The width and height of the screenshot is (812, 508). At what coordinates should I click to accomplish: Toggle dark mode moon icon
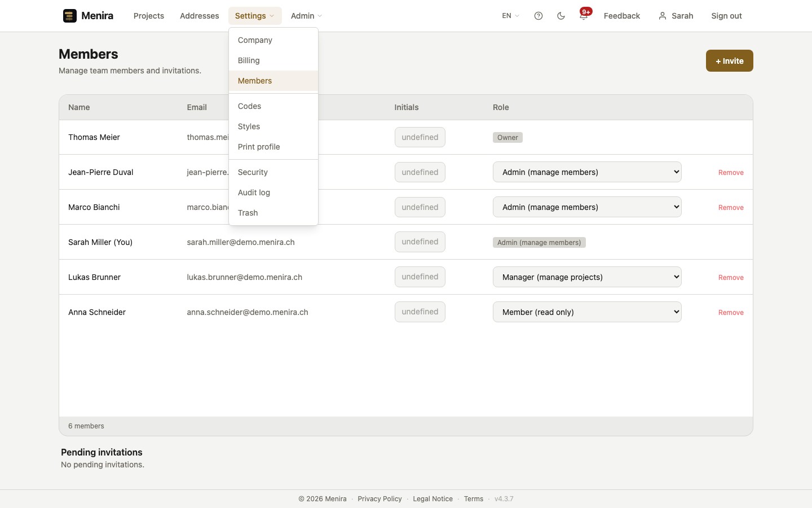pyautogui.click(x=561, y=16)
